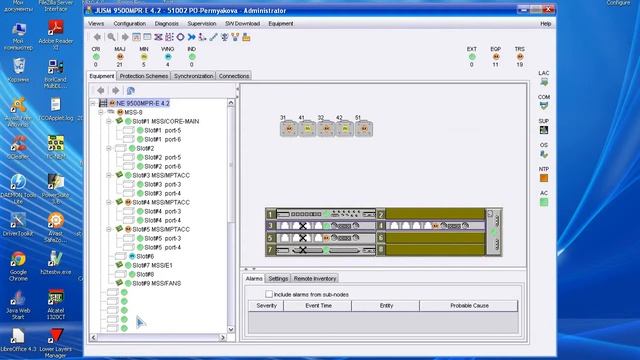The height and width of the screenshot is (360, 640).
Task: Collapse Slot#3 MSS/MPTACC node
Action: (109, 175)
